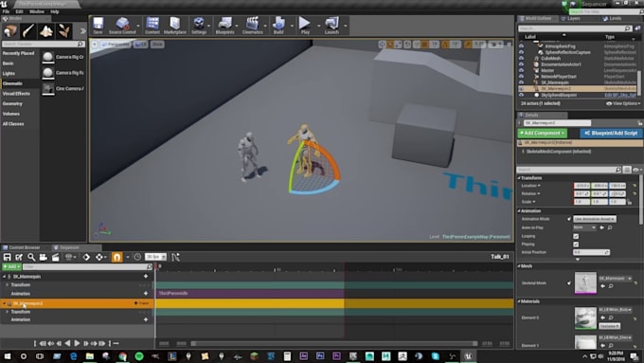
Task: Toggle visibility eye of SkySphereBlueprint
Action: point(521,95)
